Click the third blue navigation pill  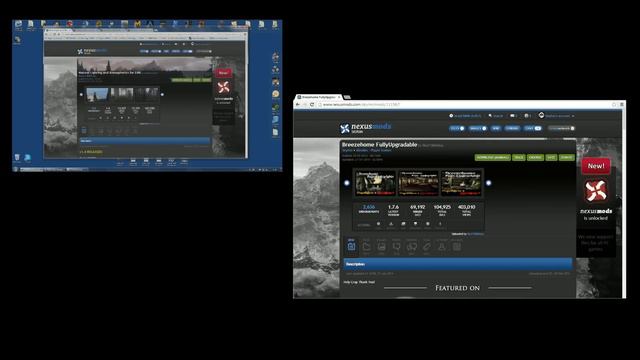tap(496, 128)
